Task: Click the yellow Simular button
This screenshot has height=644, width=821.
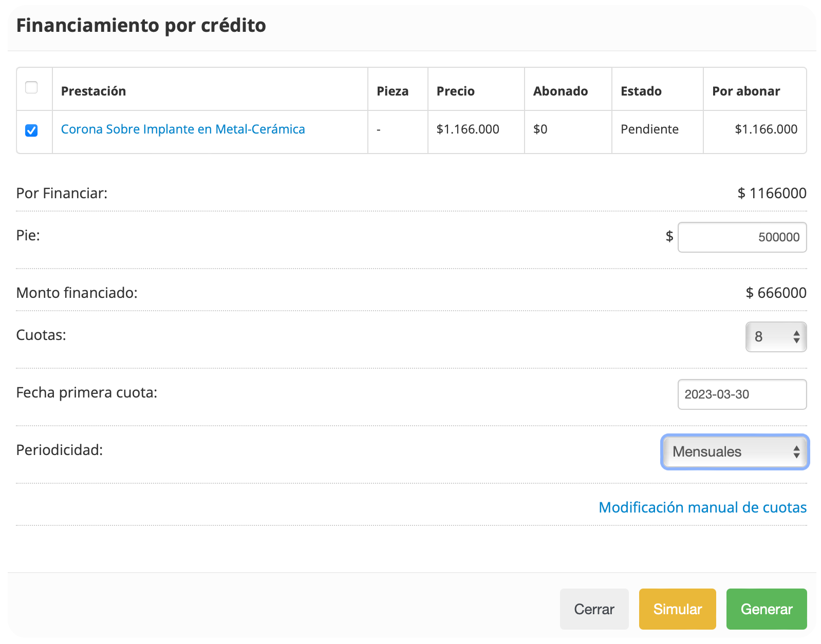Action: 678,609
